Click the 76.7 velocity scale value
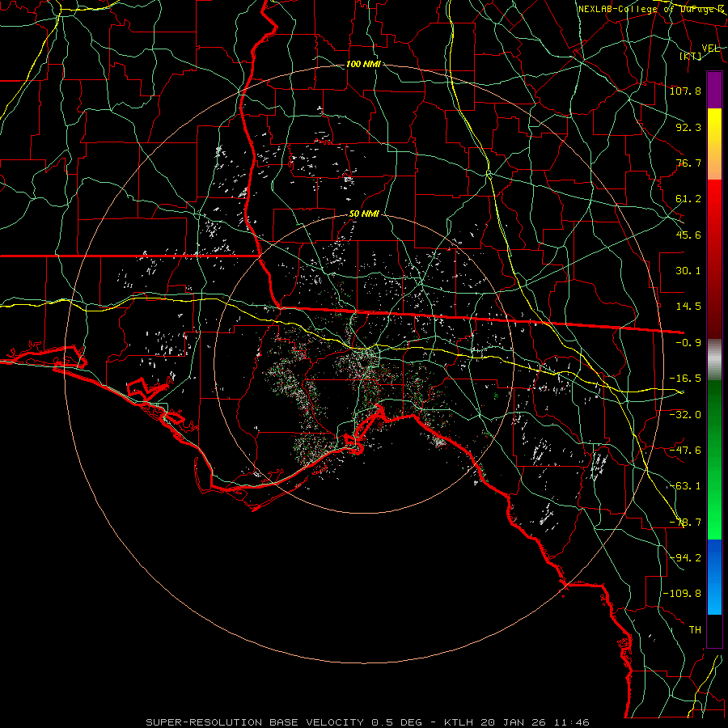 pos(688,163)
